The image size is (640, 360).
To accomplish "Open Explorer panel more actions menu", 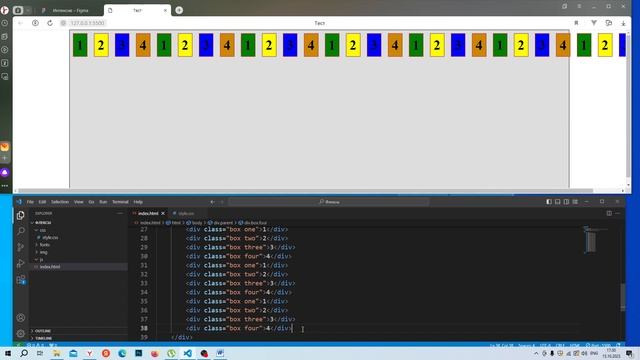I will [120, 213].
